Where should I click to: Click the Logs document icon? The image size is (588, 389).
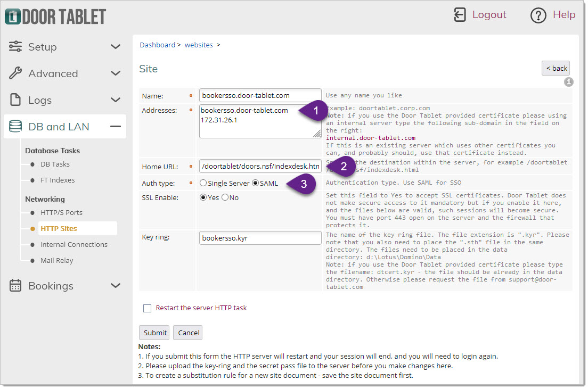[15, 100]
